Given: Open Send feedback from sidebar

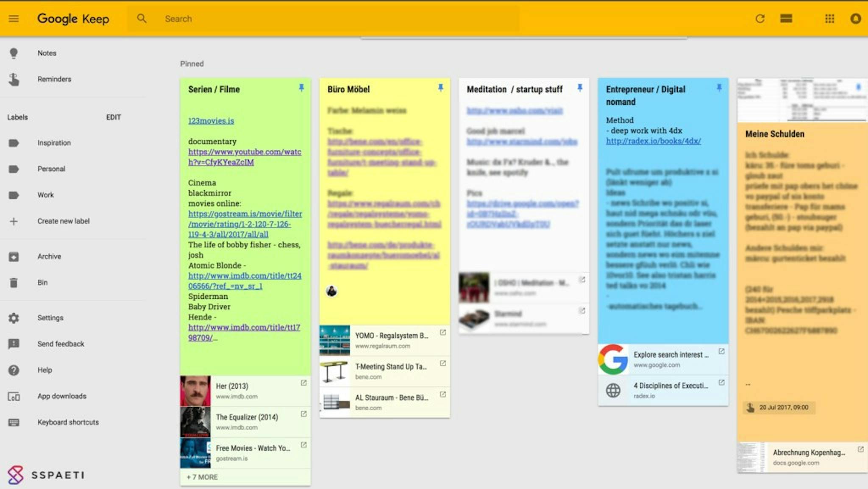Looking at the screenshot, I should coord(61,344).
